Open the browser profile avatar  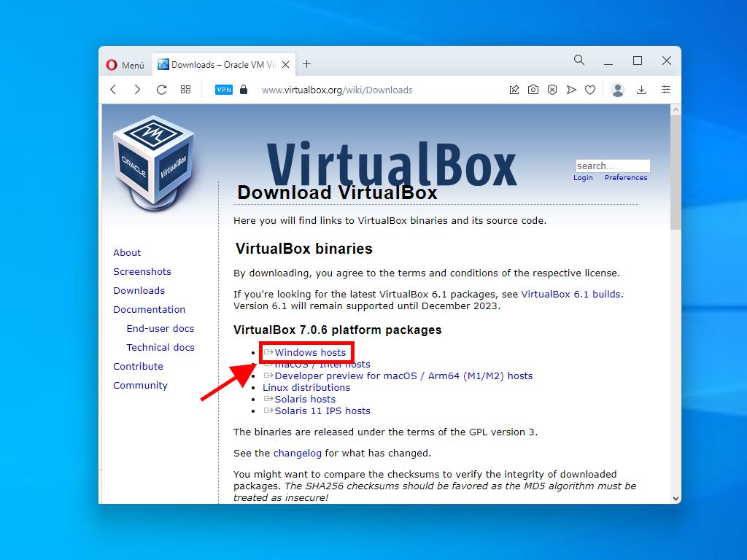tap(618, 89)
